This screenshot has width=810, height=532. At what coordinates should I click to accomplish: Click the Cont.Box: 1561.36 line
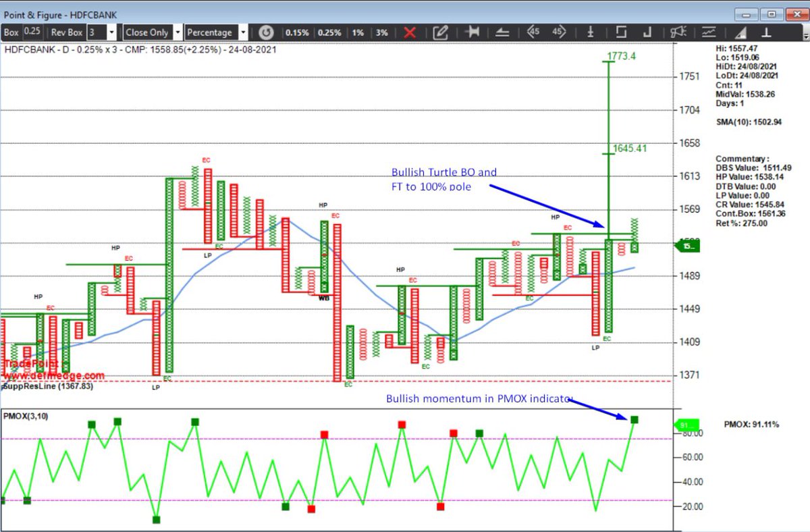pyautogui.click(x=749, y=214)
